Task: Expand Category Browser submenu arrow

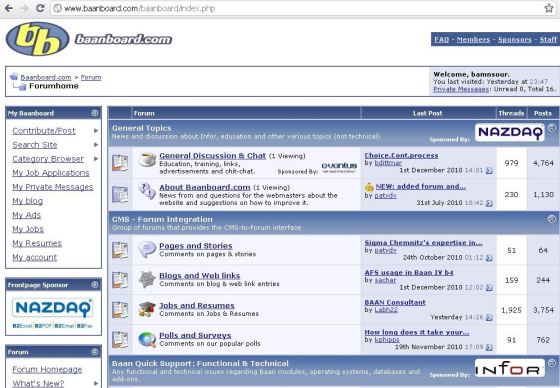Action: tap(96, 159)
